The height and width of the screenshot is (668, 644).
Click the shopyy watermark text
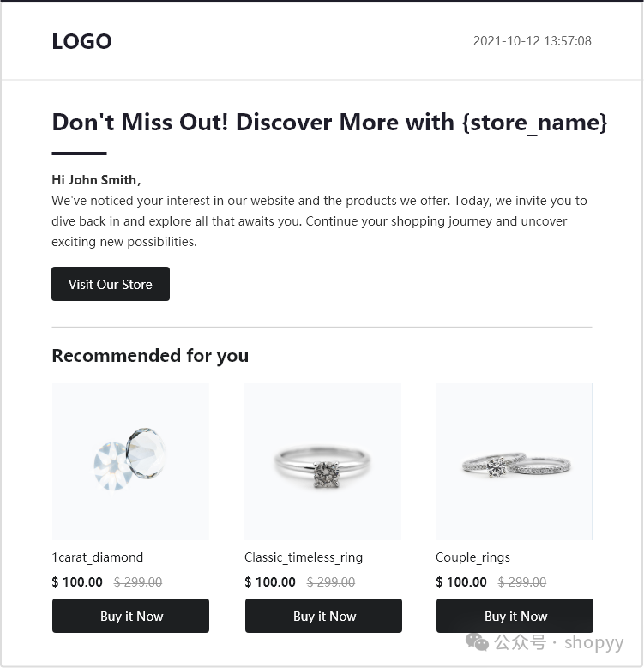point(593,642)
